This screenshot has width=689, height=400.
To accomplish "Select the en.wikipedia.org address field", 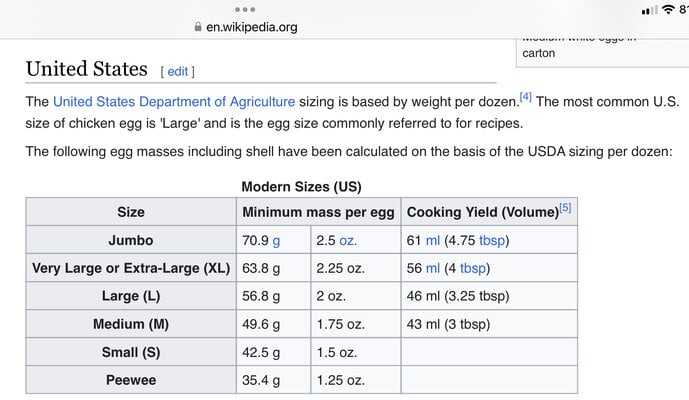I will [x=246, y=27].
